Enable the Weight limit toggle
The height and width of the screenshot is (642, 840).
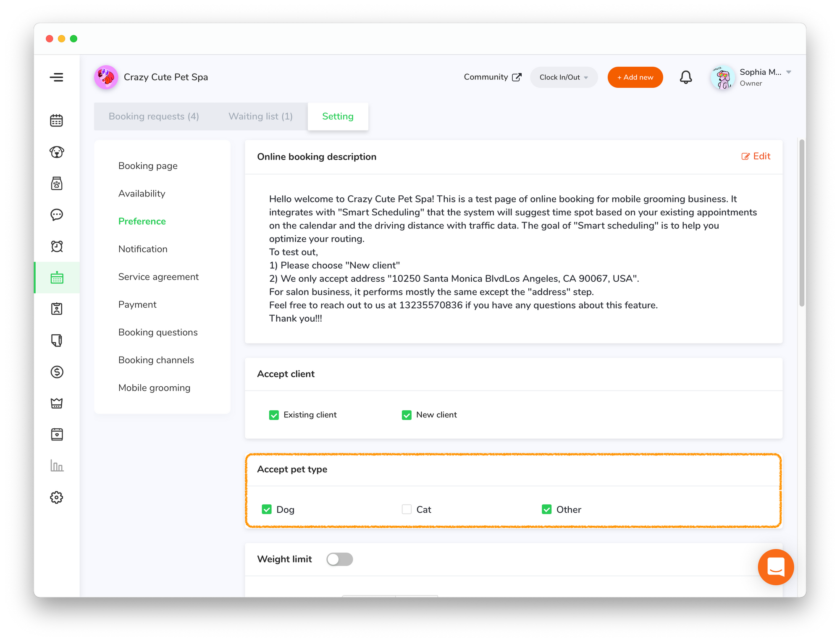(x=340, y=559)
